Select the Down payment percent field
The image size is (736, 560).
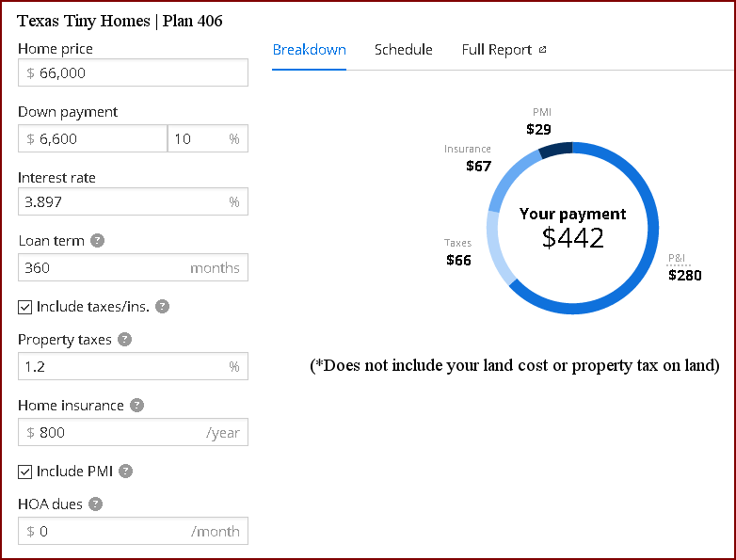coord(198,138)
